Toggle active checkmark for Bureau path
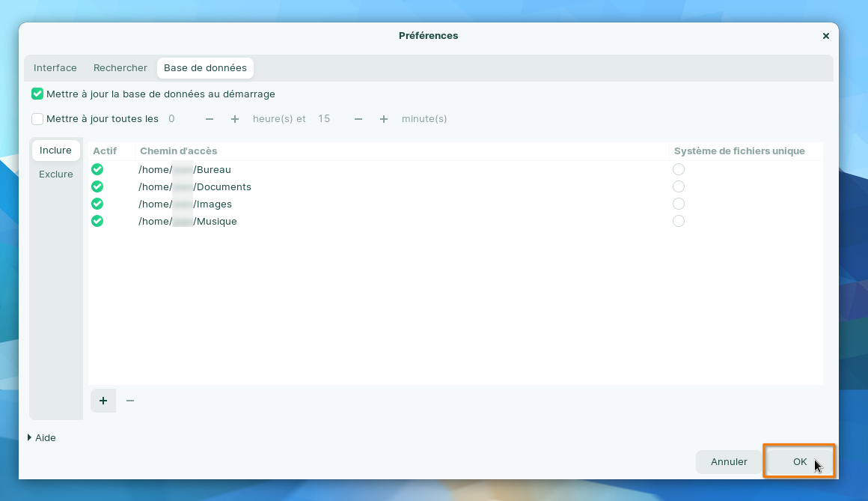The image size is (868, 501). (x=97, y=169)
